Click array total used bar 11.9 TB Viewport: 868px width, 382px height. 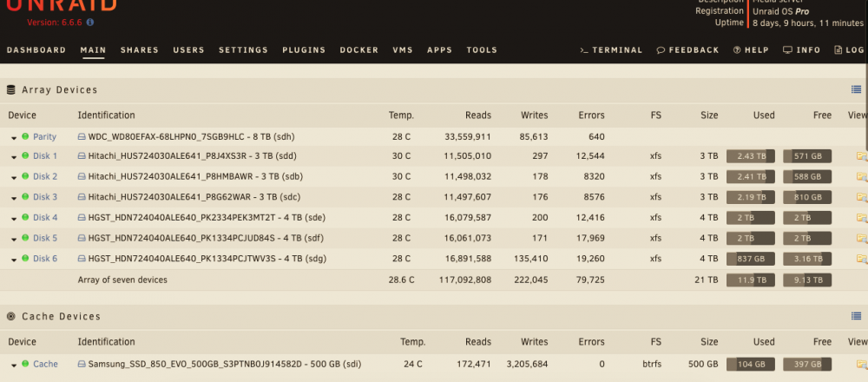coord(751,280)
